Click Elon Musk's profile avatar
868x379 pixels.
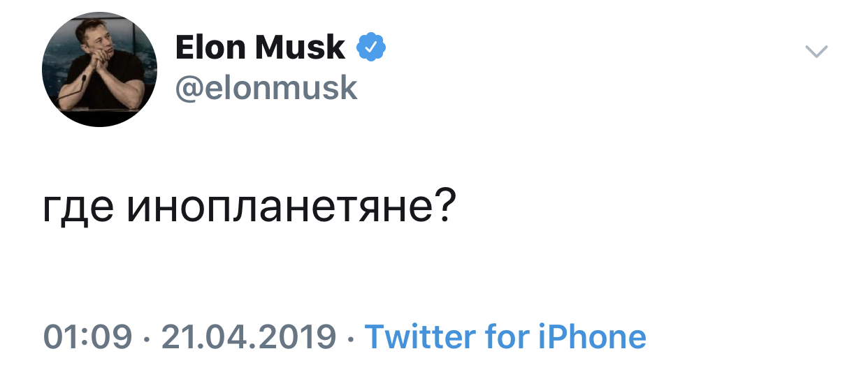[99, 70]
